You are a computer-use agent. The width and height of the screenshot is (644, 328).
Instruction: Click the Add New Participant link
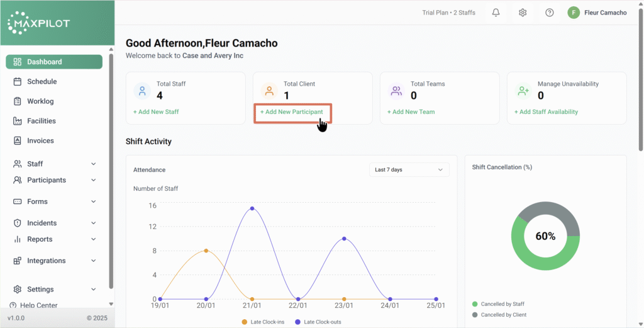(x=292, y=112)
